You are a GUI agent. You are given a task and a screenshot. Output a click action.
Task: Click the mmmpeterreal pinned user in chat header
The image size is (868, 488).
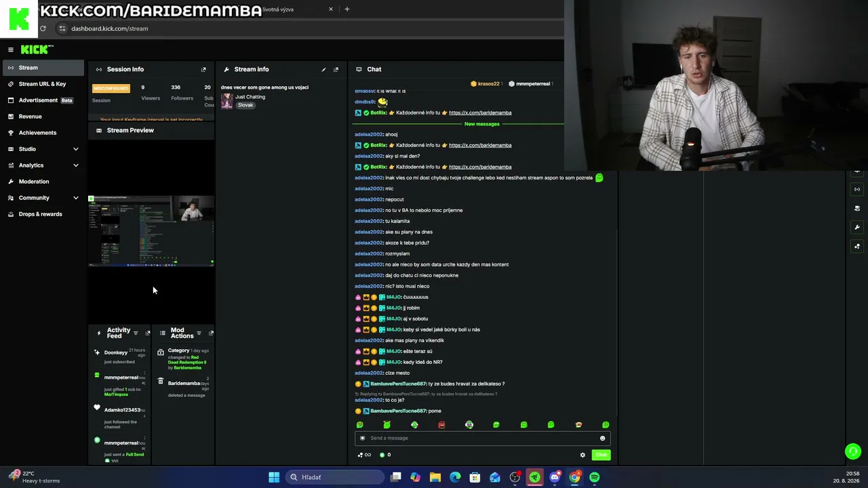click(530, 84)
